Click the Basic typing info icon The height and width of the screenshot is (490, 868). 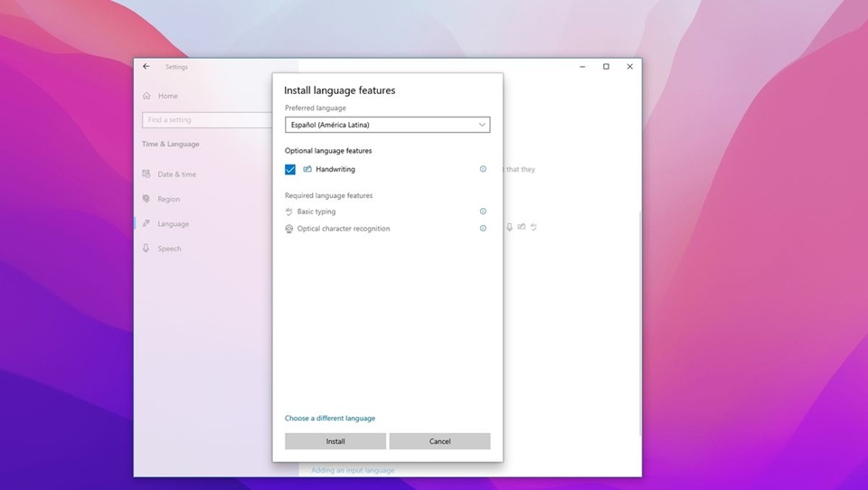(x=483, y=212)
